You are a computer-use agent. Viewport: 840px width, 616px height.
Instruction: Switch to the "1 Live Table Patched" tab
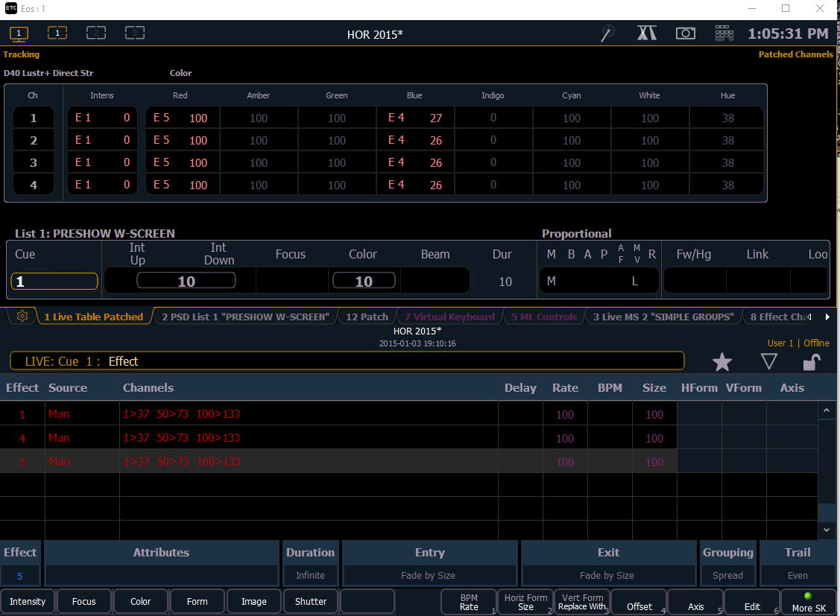[x=94, y=317]
